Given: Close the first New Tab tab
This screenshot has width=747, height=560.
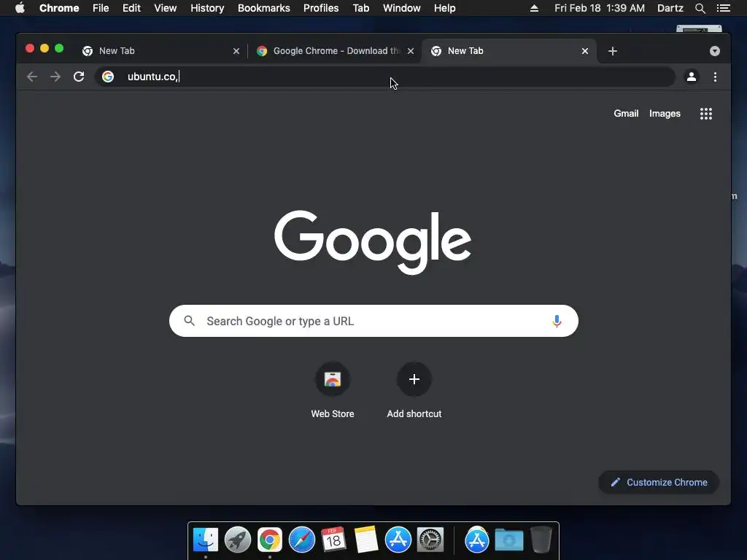Looking at the screenshot, I should coord(236,51).
